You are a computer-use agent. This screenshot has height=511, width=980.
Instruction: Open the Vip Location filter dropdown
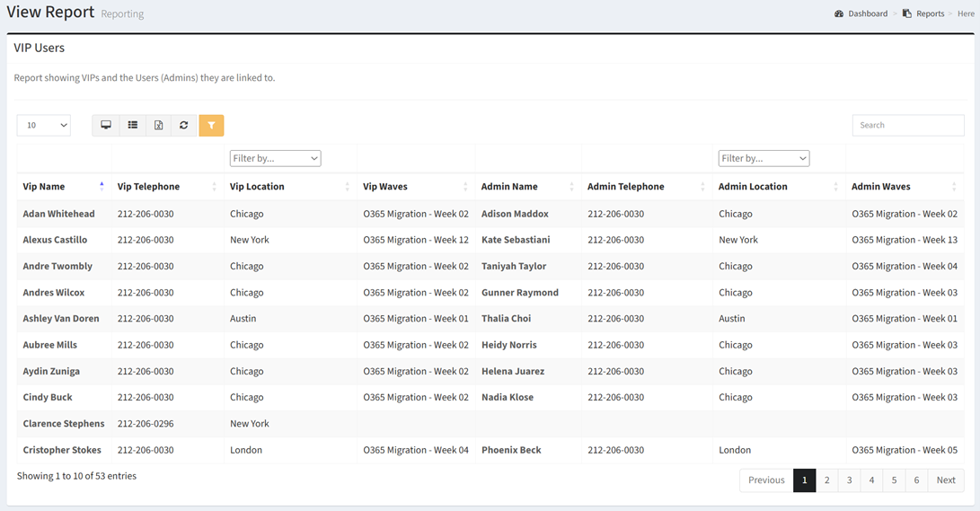point(275,158)
